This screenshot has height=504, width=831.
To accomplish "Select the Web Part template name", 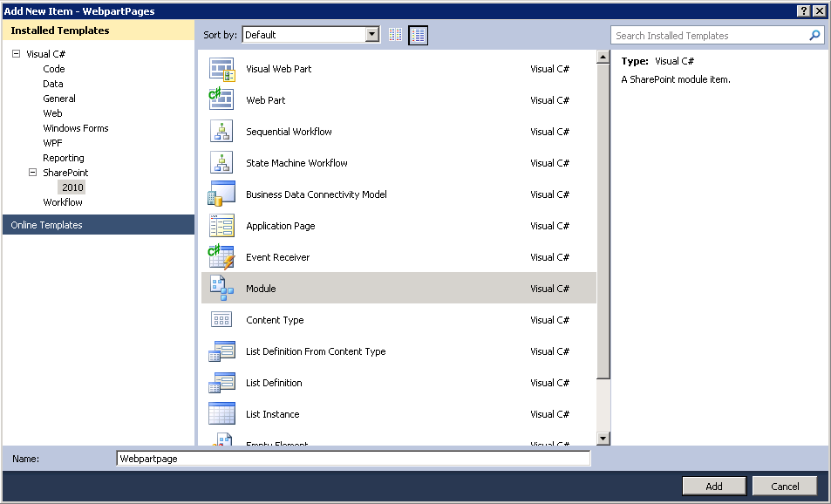I will pos(265,100).
